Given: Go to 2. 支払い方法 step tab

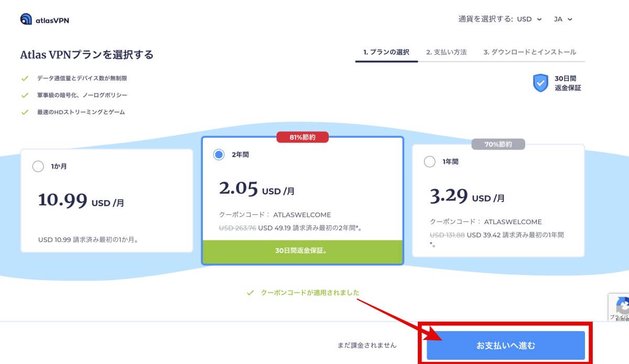Looking at the screenshot, I should [x=446, y=52].
